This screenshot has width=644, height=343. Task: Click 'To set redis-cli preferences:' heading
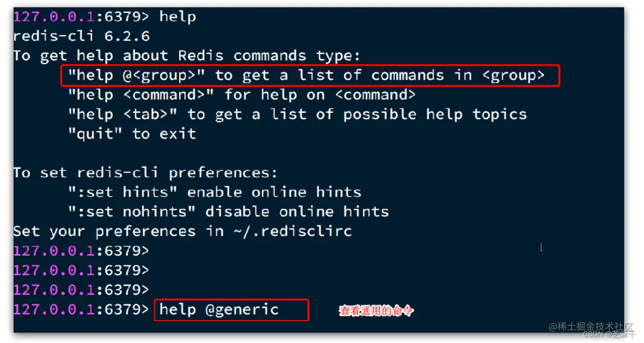coord(145,173)
